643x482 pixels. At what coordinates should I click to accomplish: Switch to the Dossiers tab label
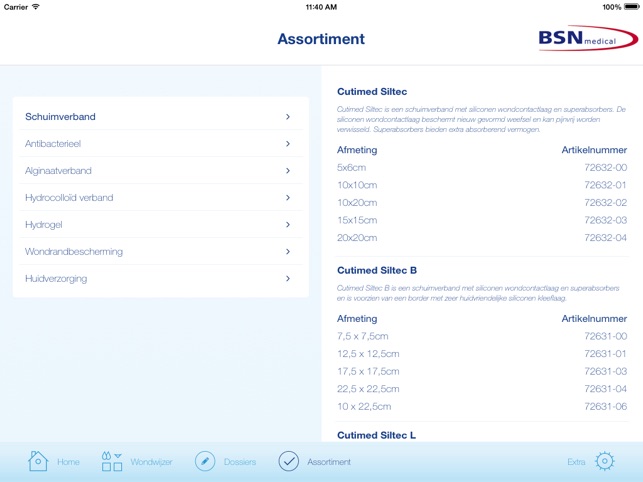click(x=240, y=462)
